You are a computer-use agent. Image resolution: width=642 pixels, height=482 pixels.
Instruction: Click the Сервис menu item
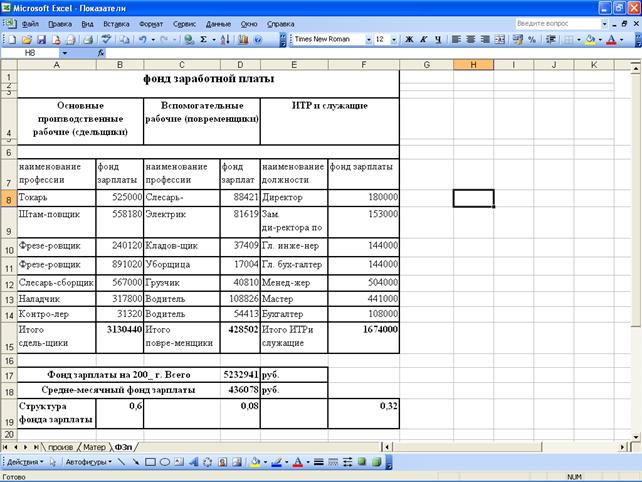tap(184, 24)
